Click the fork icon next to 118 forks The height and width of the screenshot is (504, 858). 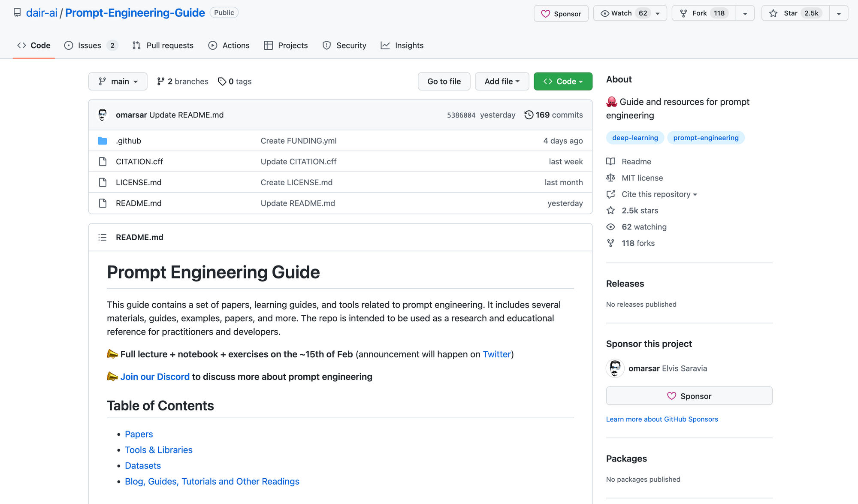pos(610,243)
